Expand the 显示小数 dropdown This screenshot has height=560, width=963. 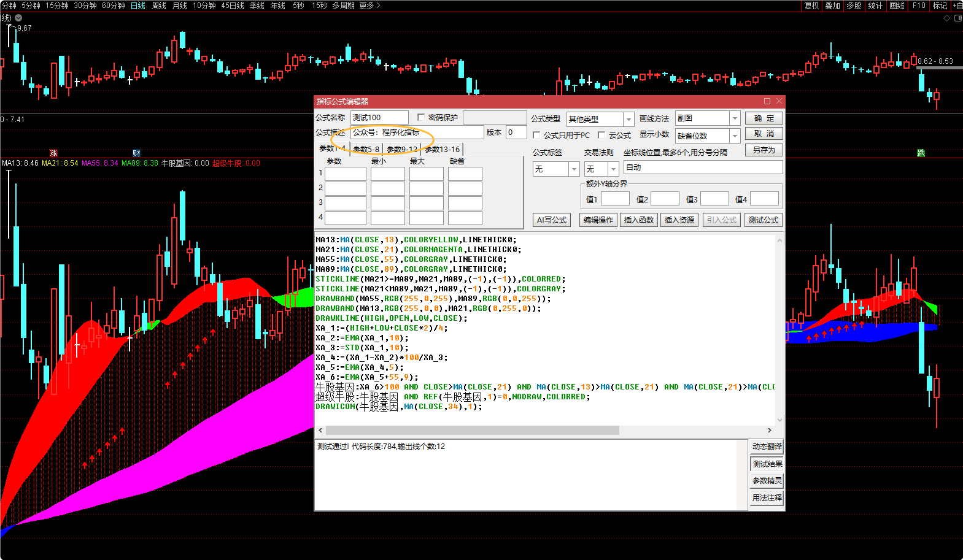coord(735,136)
